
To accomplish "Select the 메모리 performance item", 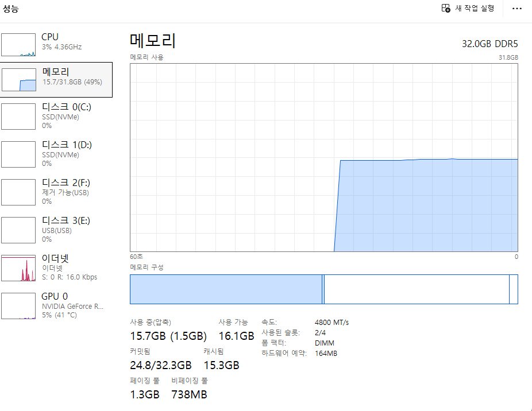I will click(x=56, y=80).
